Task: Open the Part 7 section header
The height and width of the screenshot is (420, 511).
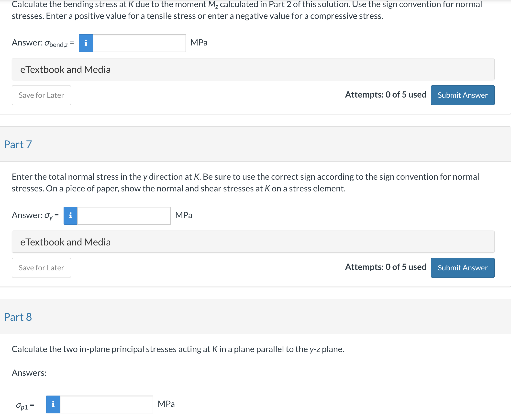Action: (x=18, y=144)
